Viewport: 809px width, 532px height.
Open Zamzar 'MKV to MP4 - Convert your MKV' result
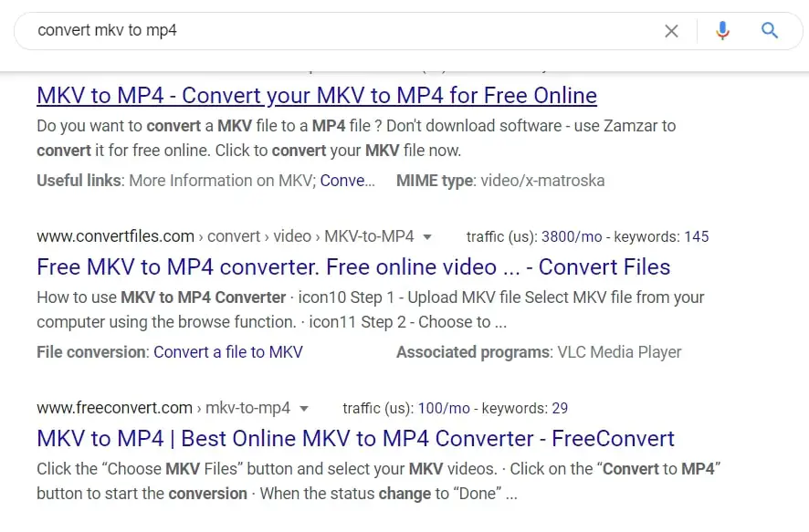[317, 96]
